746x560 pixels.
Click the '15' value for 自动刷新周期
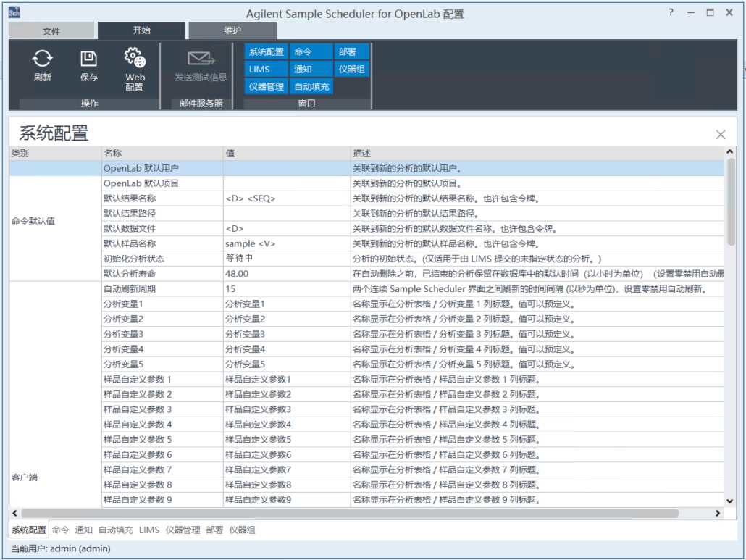[287, 289]
